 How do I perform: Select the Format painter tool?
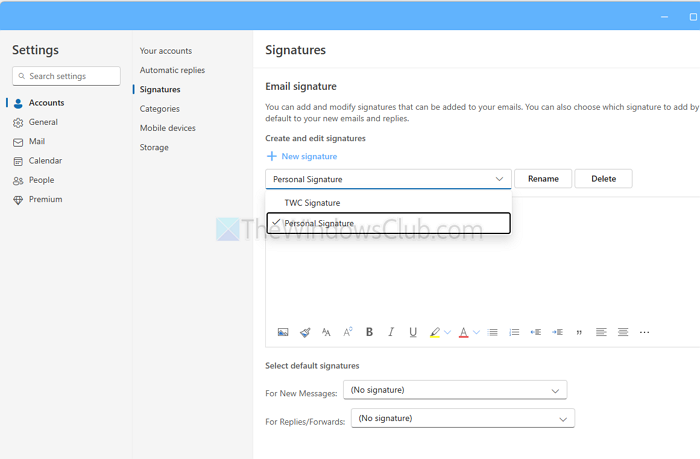(305, 332)
